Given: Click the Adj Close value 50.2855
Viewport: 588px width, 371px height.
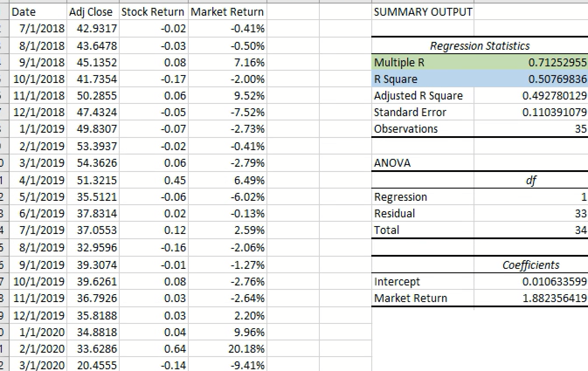Looking at the screenshot, I should click(x=93, y=96).
